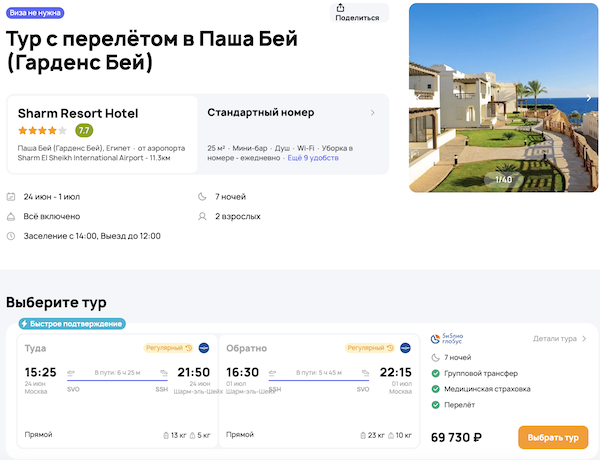
Task: Click the guests icon beside 2 взрослых
Action: coord(203,216)
